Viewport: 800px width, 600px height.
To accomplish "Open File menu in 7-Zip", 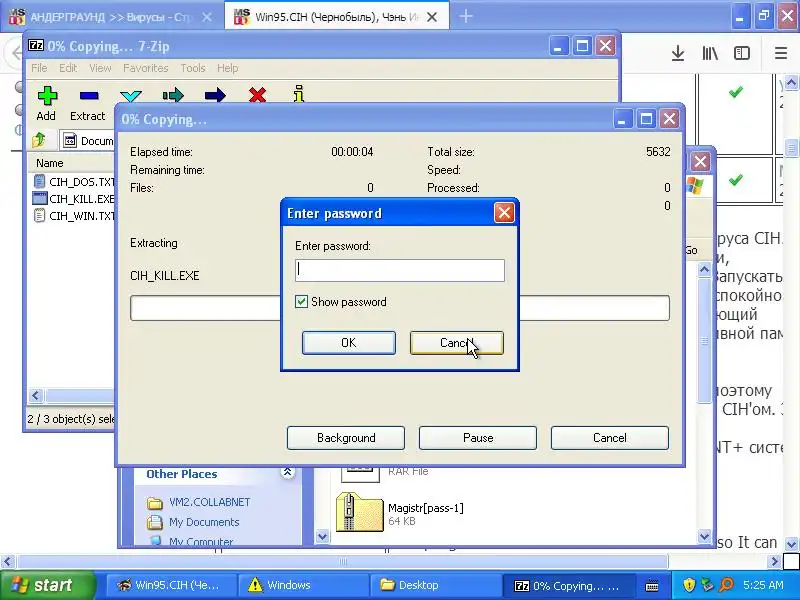I will point(39,68).
